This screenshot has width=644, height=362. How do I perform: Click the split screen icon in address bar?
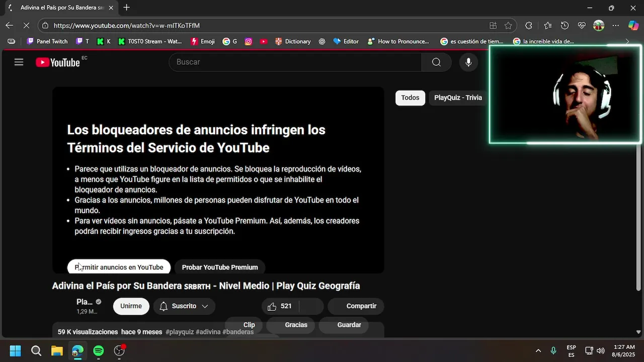coord(493,25)
